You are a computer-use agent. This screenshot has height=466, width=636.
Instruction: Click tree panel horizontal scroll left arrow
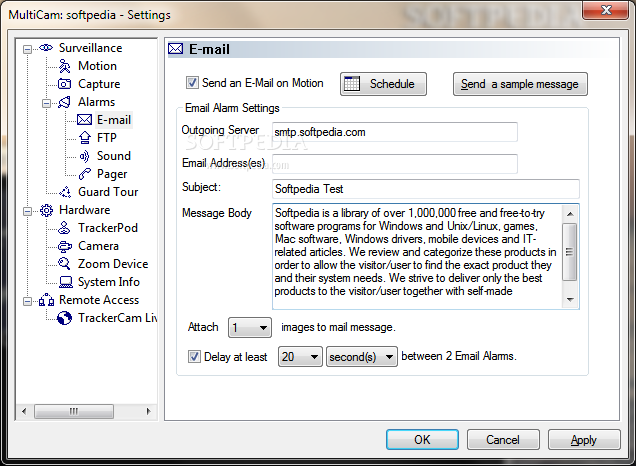pyautogui.click(x=24, y=411)
